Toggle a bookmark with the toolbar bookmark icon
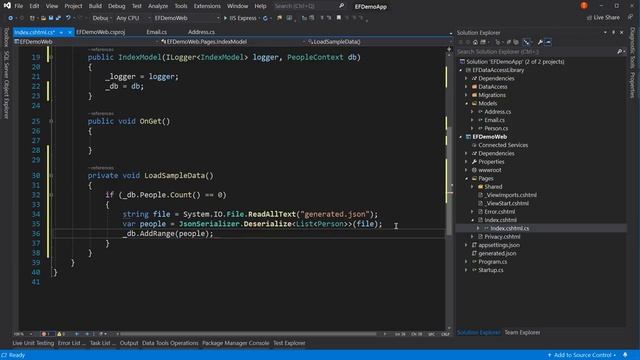Viewport: 640px width, 360px height. [x=339, y=18]
